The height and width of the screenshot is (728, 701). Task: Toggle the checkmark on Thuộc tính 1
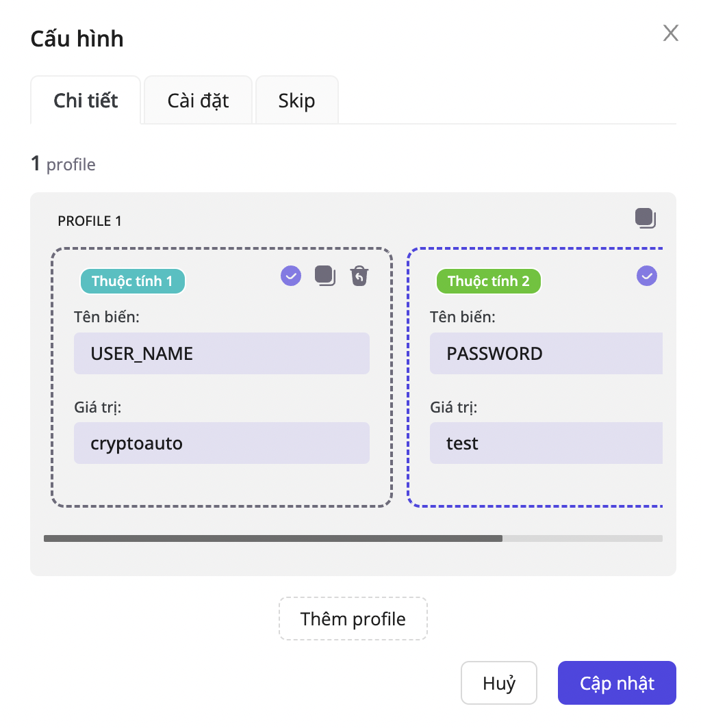click(291, 276)
